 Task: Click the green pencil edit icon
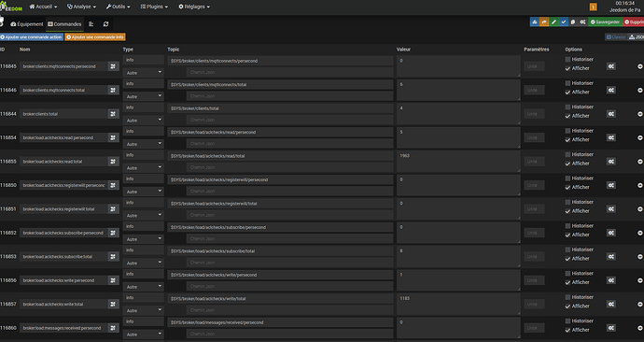tap(553, 22)
